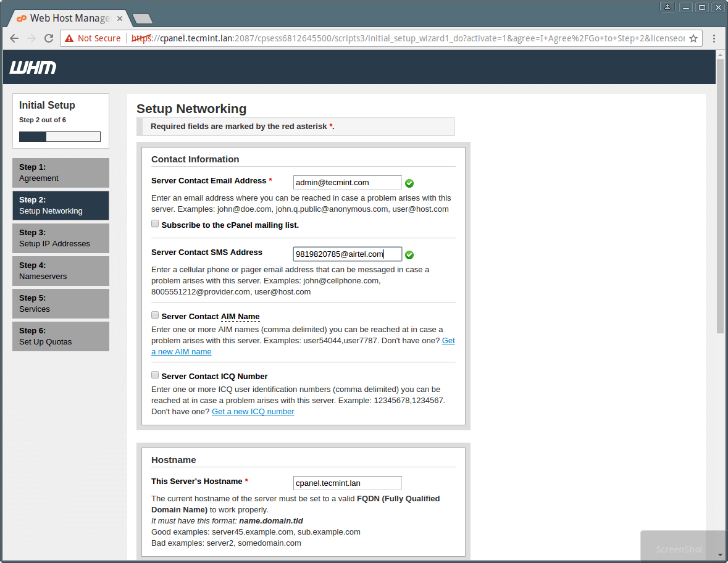Select the Web Host Manager browser tab

[x=70, y=19]
